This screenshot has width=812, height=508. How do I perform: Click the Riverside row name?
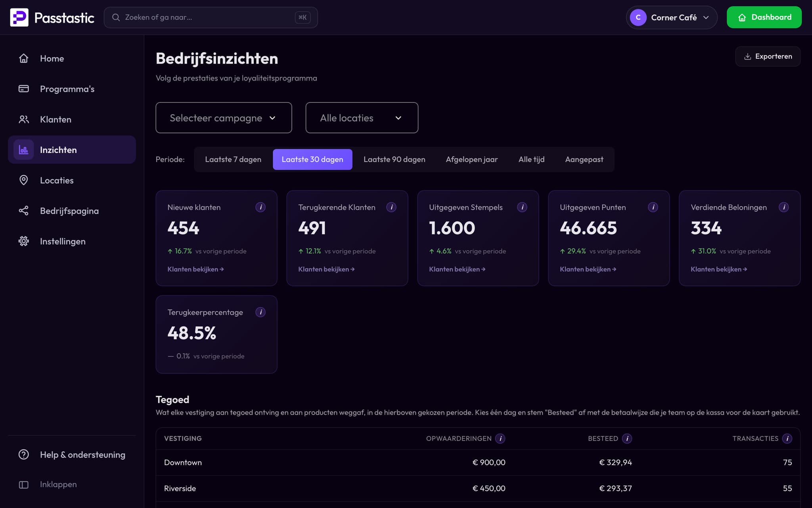pyautogui.click(x=180, y=489)
